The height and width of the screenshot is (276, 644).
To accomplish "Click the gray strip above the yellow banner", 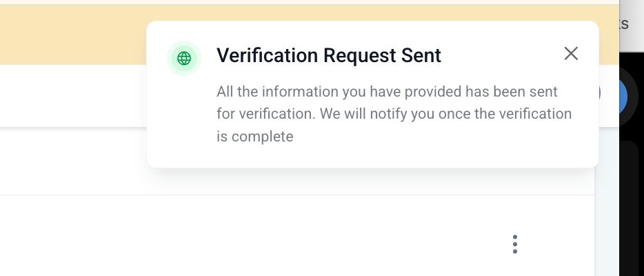I will pyautogui.click(x=276, y=2).
